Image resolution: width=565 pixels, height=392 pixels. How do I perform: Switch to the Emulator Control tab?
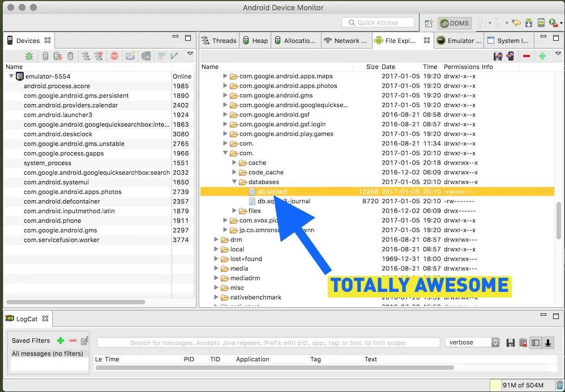tap(459, 41)
